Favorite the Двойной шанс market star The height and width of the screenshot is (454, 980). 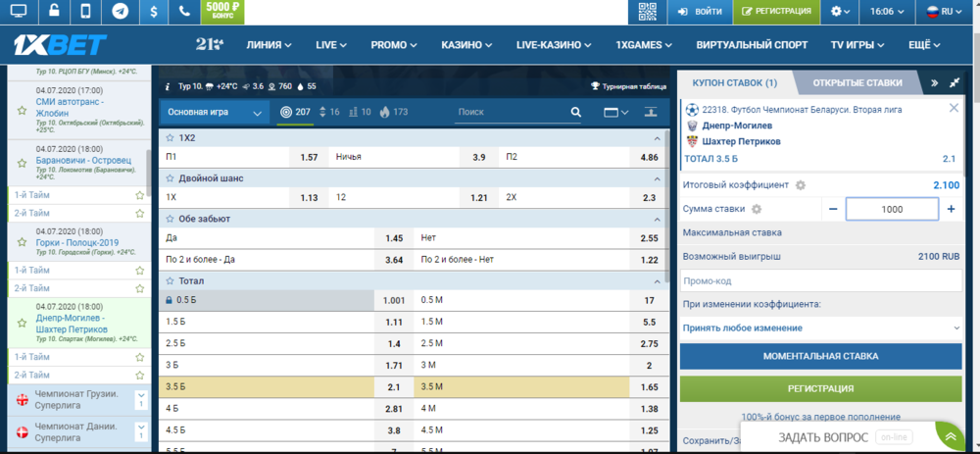coord(170,178)
